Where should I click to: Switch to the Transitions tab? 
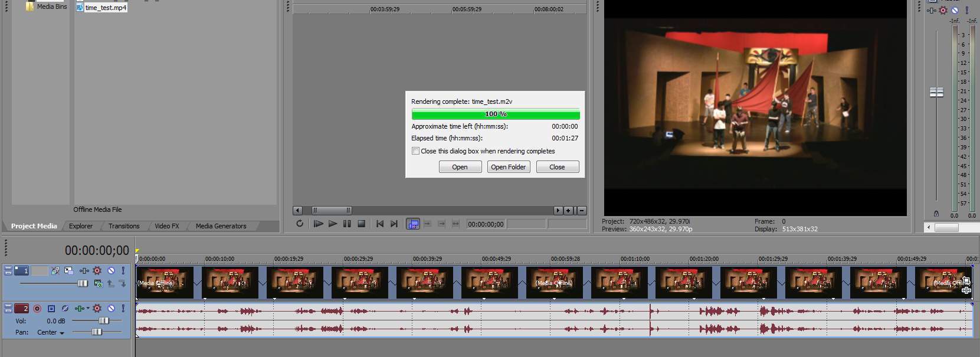click(x=124, y=226)
